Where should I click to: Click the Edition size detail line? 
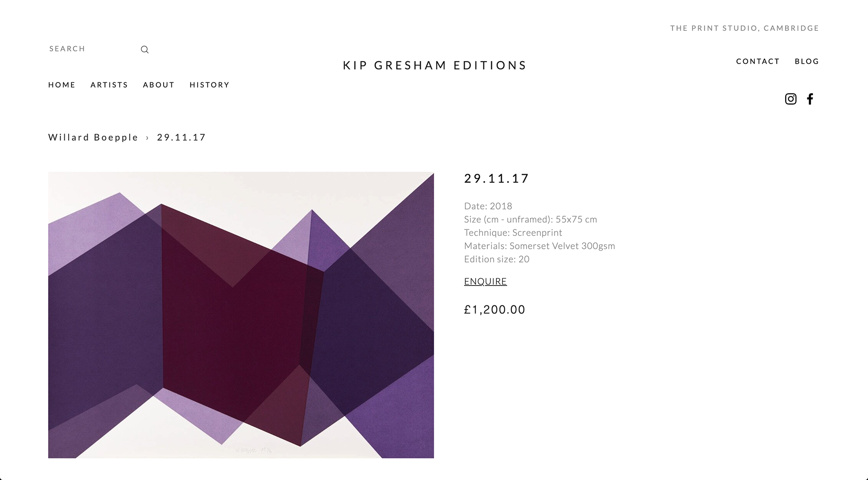pos(496,259)
